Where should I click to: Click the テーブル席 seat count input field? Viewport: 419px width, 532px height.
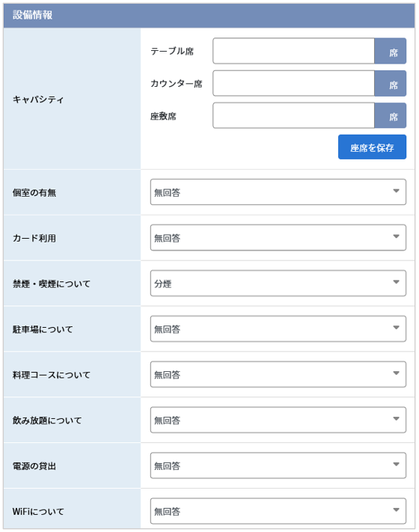(x=293, y=51)
